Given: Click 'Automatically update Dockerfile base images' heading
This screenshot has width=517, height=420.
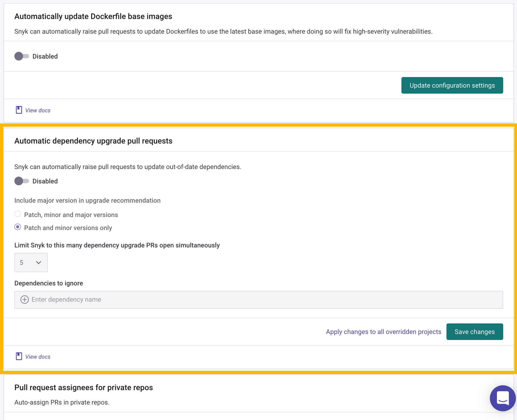Looking at the screenshot, I should (x=93, y=17).
